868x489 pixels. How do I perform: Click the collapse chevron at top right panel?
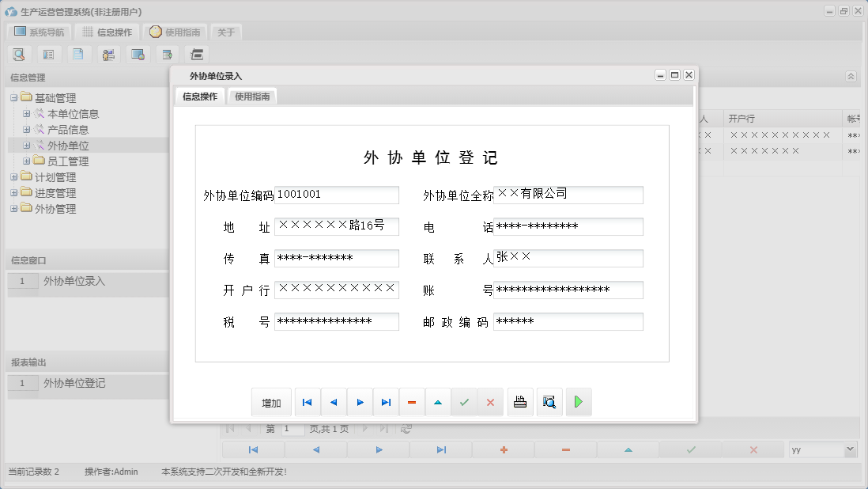coord(851,77)
